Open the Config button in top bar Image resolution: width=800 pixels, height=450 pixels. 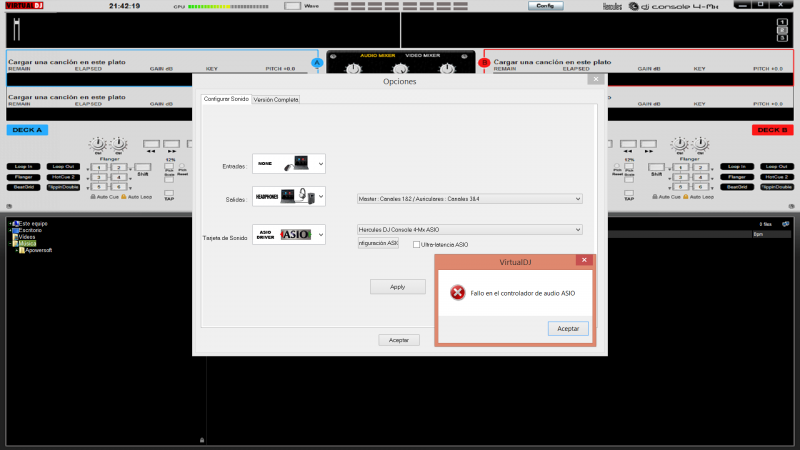pyautogui.click(x=545, y=6)
